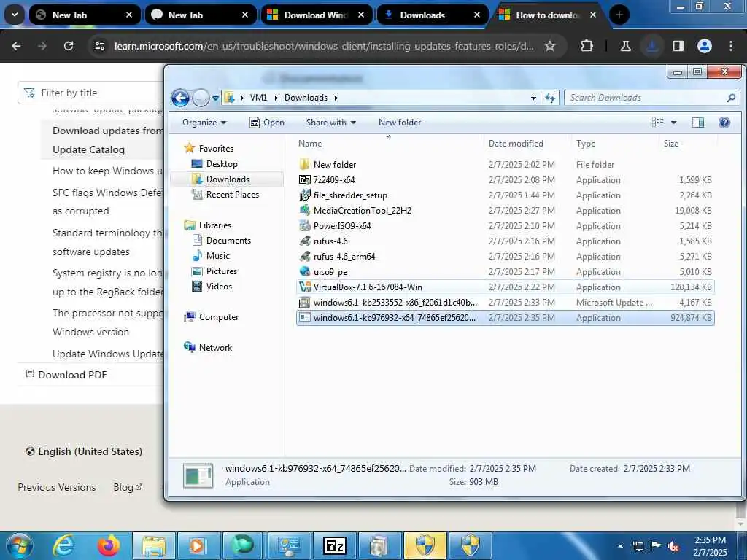Open the Chrome three-dot menu
Image resolution: width=747 pixels, height=560 pixels.
point(731,46)
